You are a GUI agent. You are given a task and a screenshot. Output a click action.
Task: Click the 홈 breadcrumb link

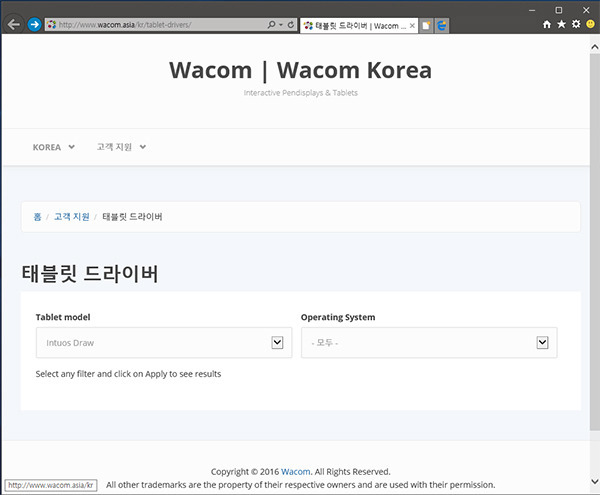(x=37, y=217)
